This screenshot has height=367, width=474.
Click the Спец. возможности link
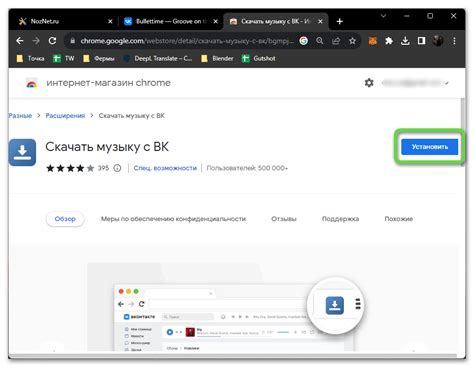[165, 168]
